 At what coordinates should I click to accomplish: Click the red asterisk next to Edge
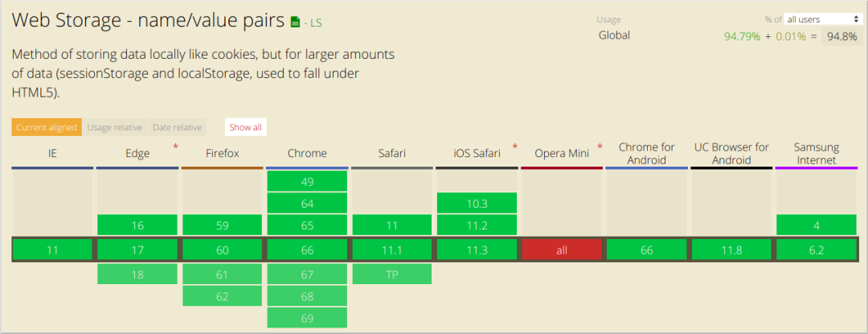175,146
